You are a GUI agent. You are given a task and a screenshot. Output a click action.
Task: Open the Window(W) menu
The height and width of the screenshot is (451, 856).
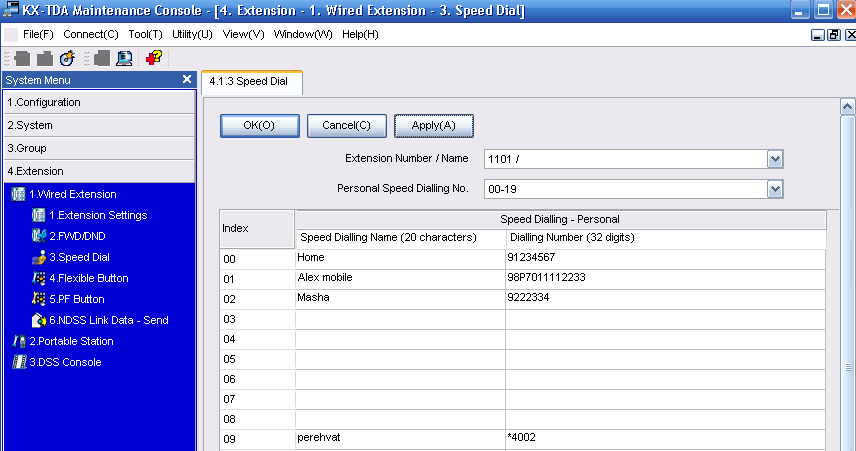(303, 34)
